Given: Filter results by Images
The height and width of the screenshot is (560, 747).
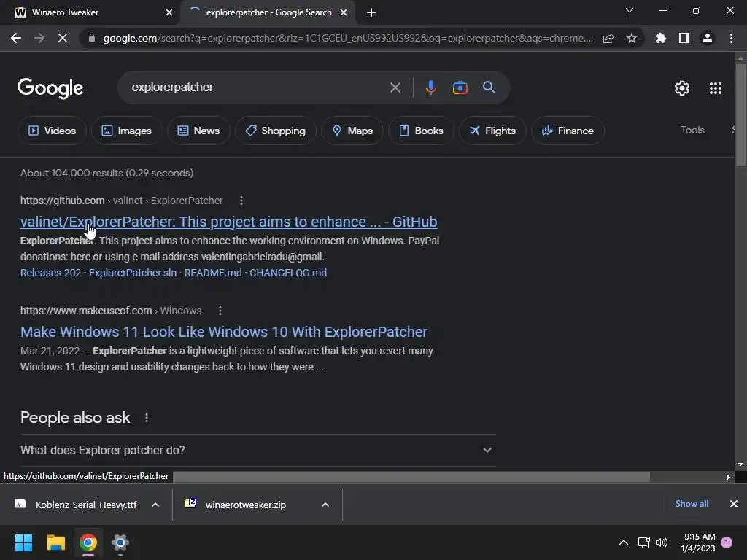Looking at the screenshot, I should [x=127, y=131].
